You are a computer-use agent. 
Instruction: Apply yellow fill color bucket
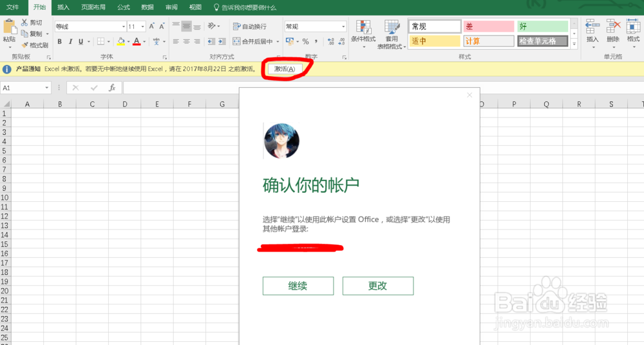coord(121,41)
